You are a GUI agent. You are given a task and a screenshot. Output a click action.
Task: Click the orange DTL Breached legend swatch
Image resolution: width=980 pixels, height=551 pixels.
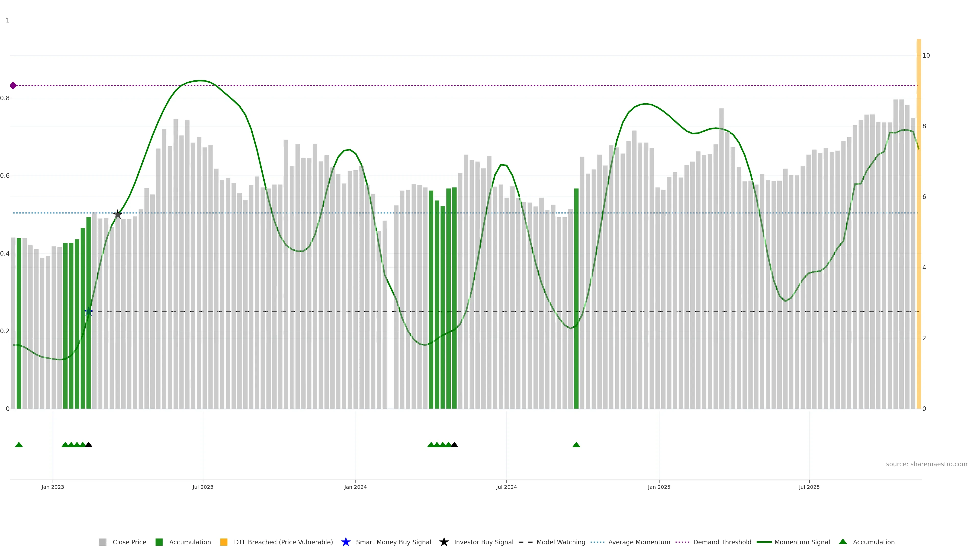224,542
